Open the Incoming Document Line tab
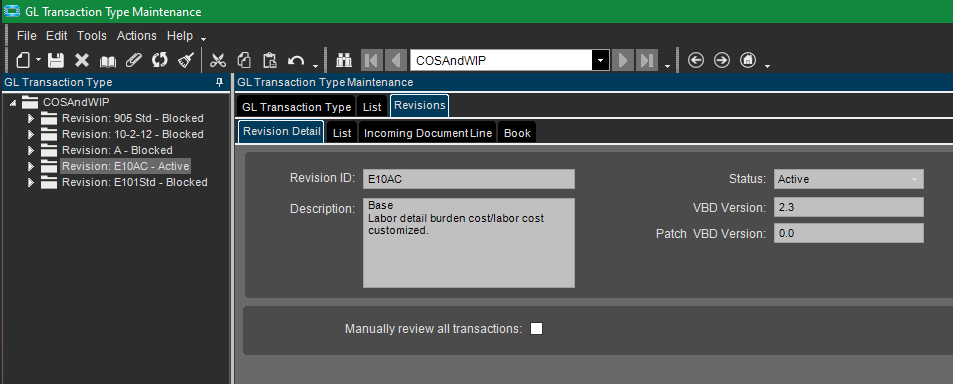 (428, 133)
